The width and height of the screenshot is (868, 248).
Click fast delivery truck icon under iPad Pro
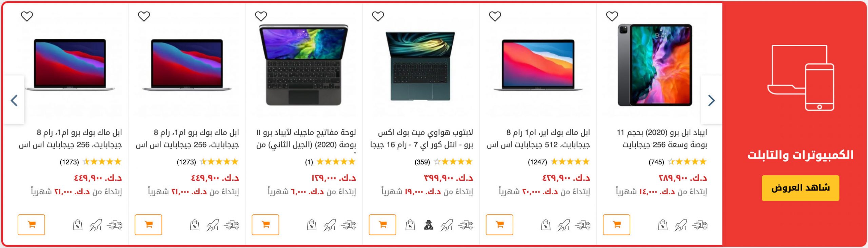tap(699, 225)
